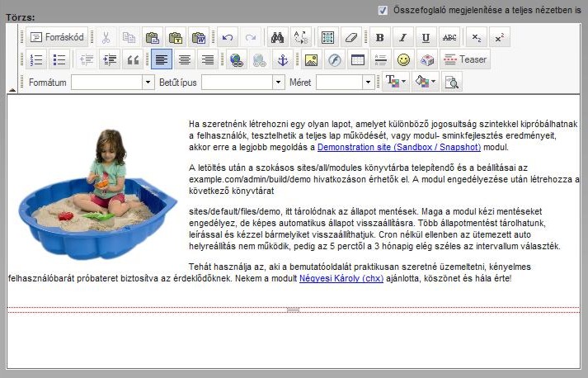Decrease the paragraph indent
This screenshot has height=378, width=588.
click(87, 59)
